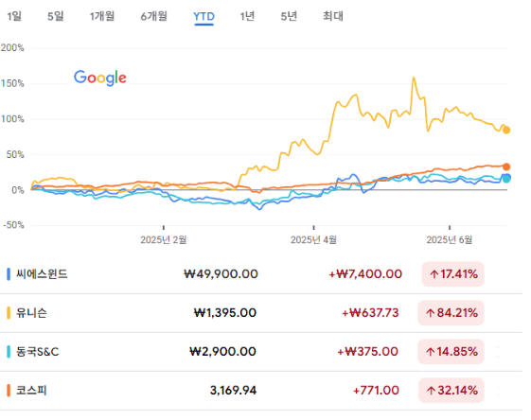Select the 1일 time range tab

click(14, 16)
